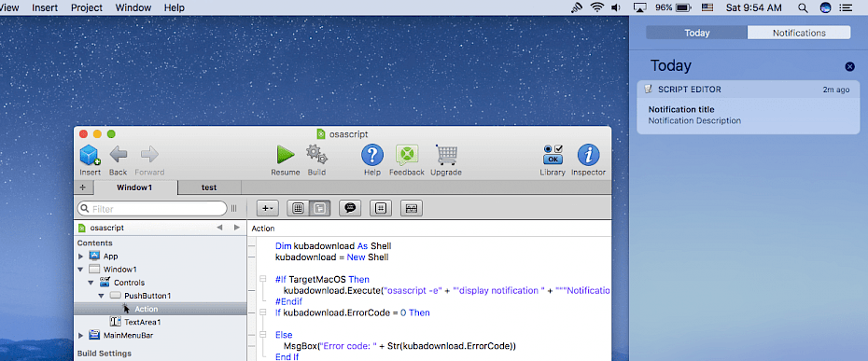Select PushButton1 in the navigator
This screenshot has width=868, height=361.
point(147,296)
